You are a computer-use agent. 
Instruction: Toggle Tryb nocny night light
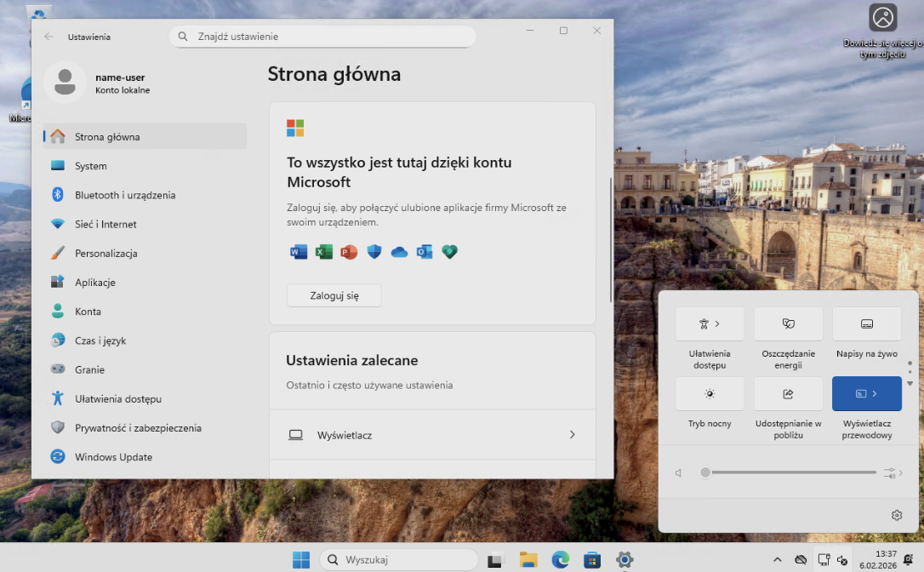(x=710, y=394)
